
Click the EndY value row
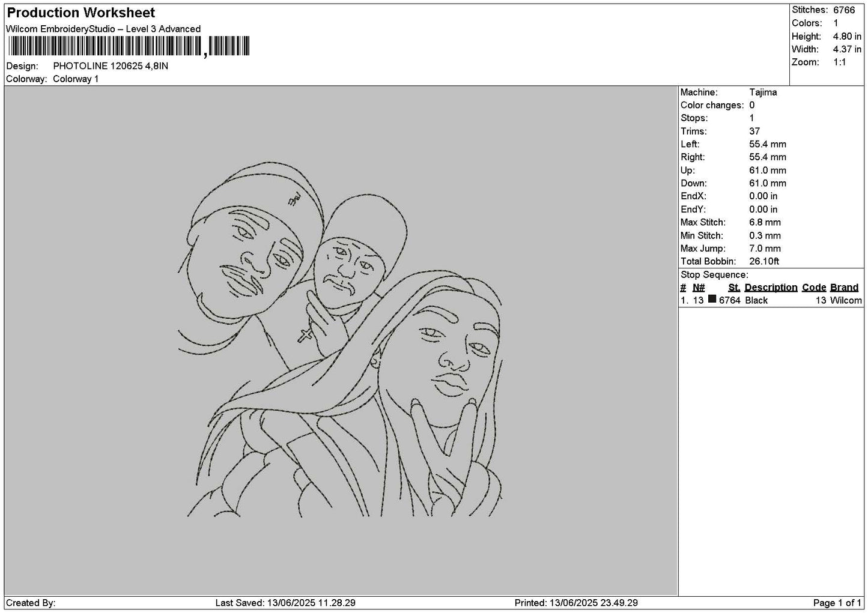pos(729,210)
